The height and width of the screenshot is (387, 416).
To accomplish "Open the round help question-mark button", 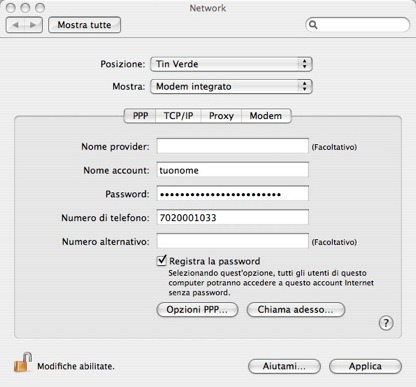I will point(386,323).
